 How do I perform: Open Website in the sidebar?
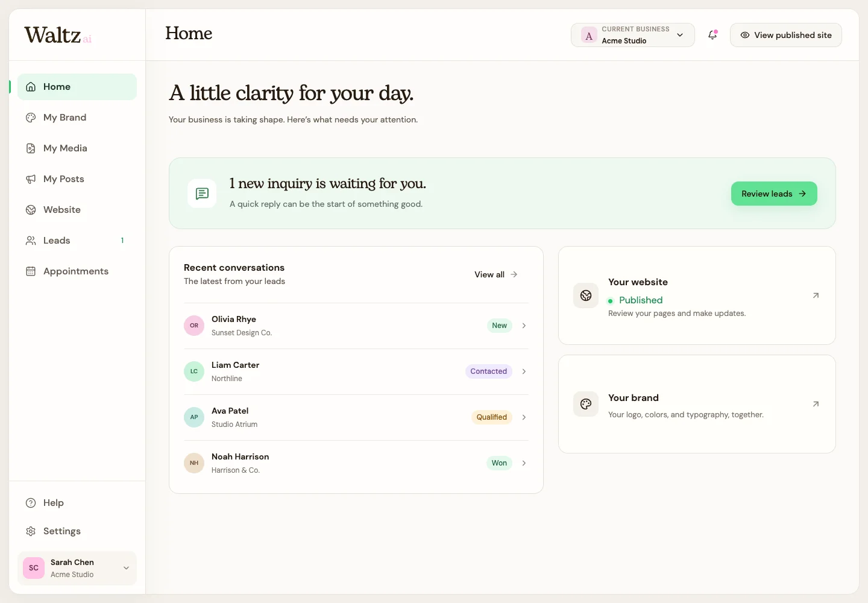point(77,210)
